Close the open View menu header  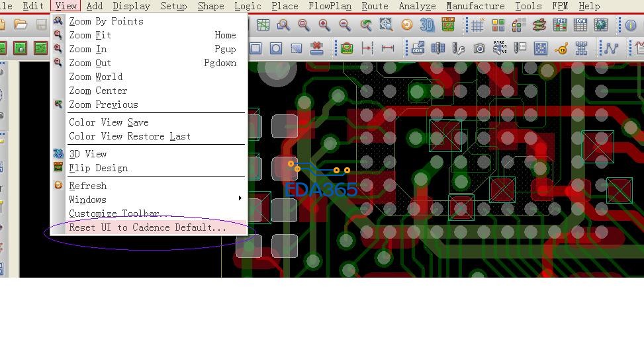coord(66,6)
